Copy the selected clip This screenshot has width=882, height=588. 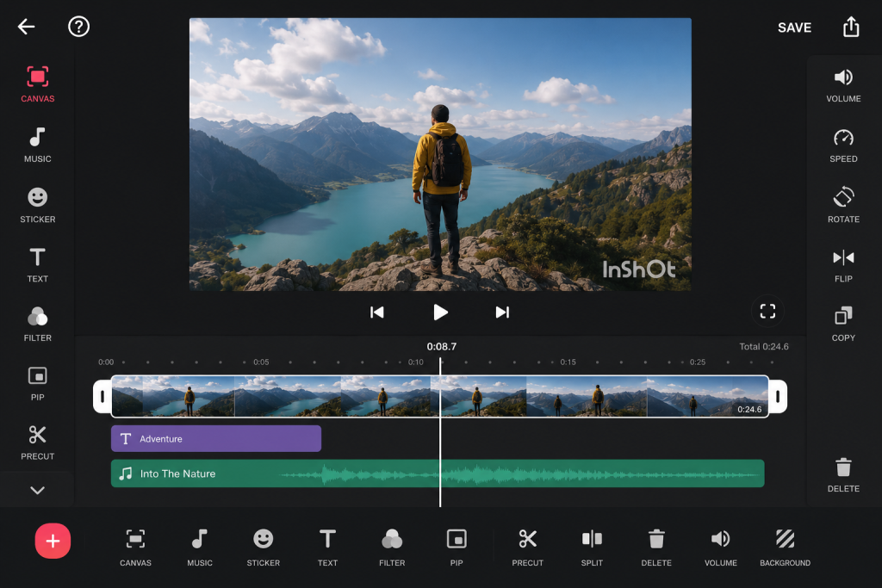point(843,325)
